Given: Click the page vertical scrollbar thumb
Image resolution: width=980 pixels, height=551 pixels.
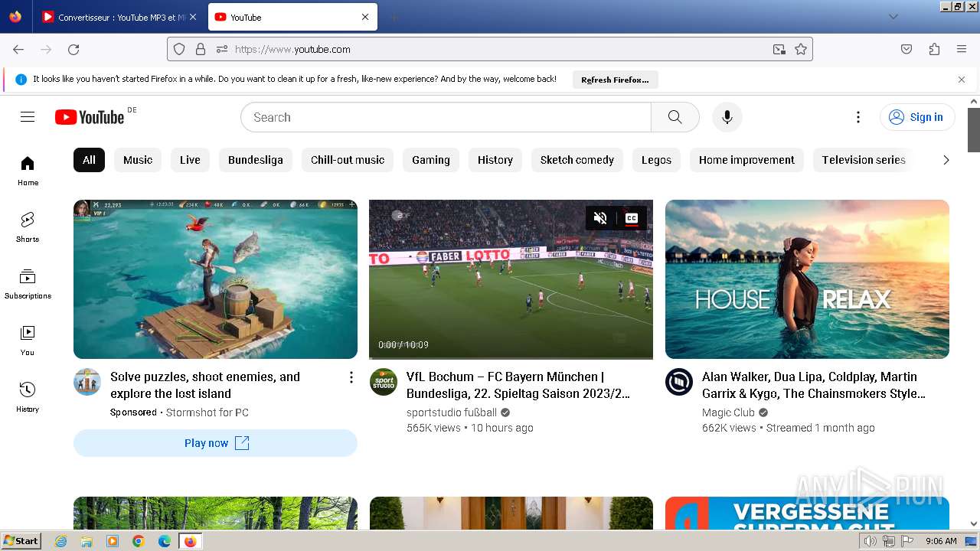Looking at the screenshot, I should tap(974, 130).
